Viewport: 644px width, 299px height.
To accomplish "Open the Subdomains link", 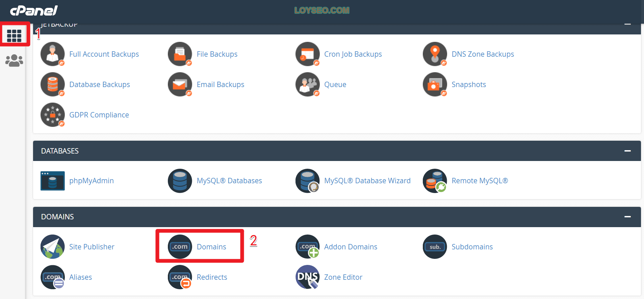I will tap(472, 247).
